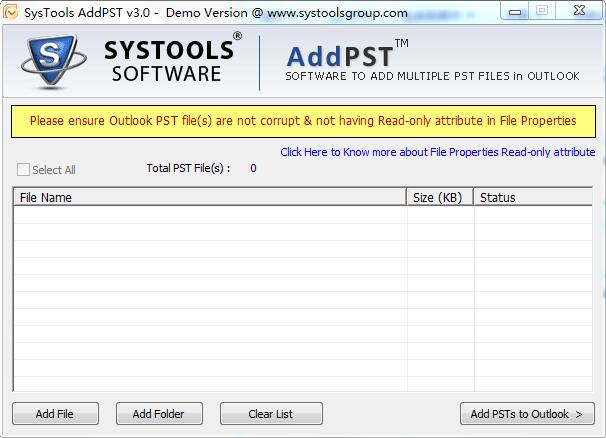
Task: Click the Add File button
Action: [x=55, y=414]
